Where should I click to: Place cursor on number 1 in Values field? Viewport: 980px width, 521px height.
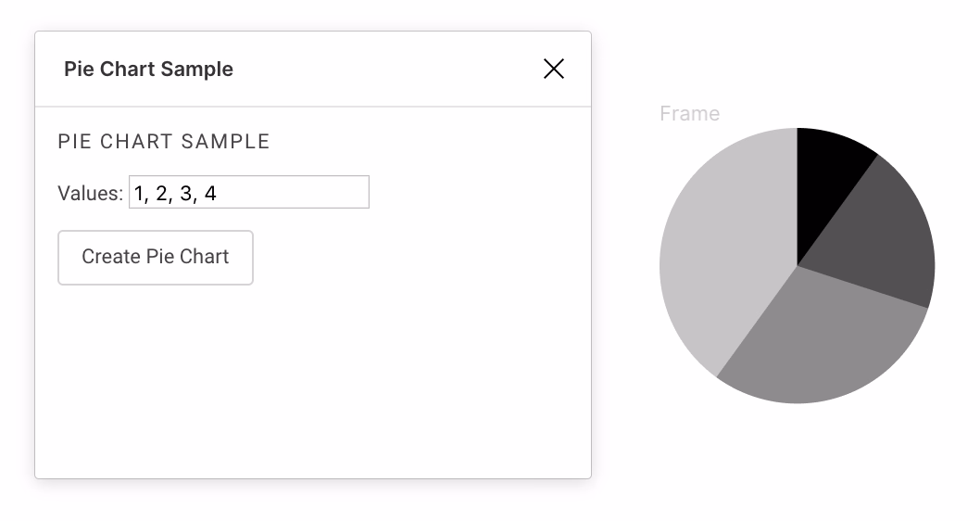pyautogui.click(x=139, y=193)
